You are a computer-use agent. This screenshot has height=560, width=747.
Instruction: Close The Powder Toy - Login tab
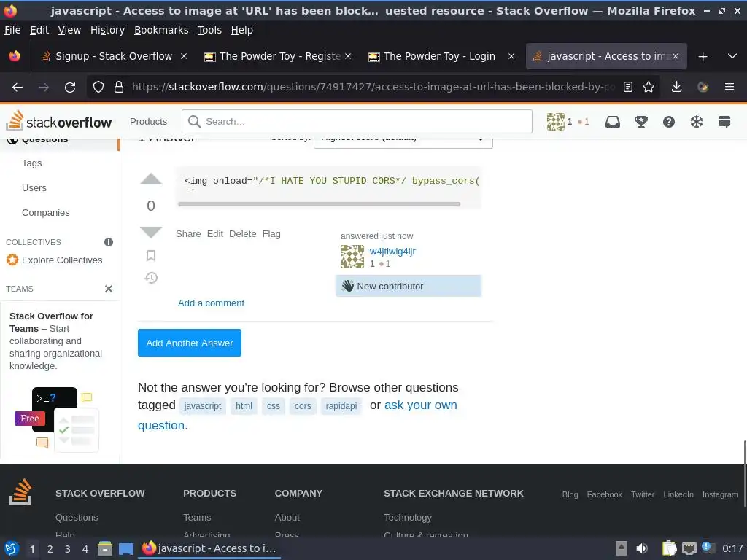pyautogui.click(x=511, y=57)
